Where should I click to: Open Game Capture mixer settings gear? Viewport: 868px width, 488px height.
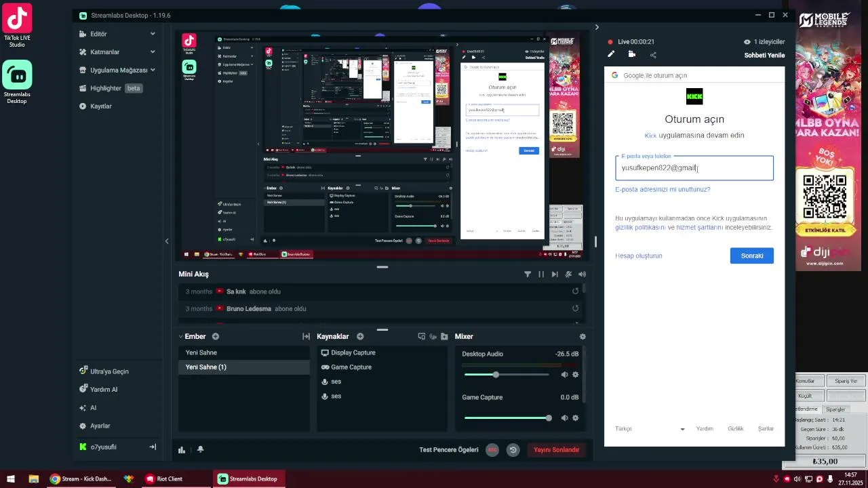[x=576, y=418]
